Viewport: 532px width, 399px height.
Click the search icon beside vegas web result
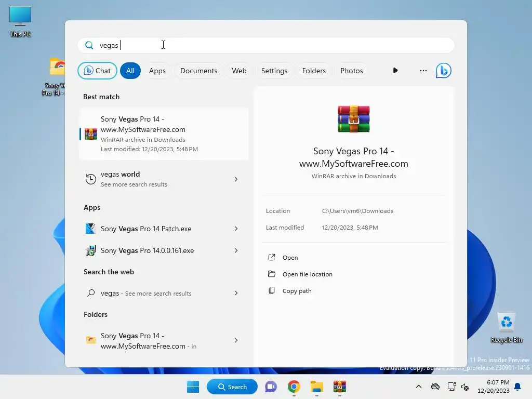click(x=90, y=293)
